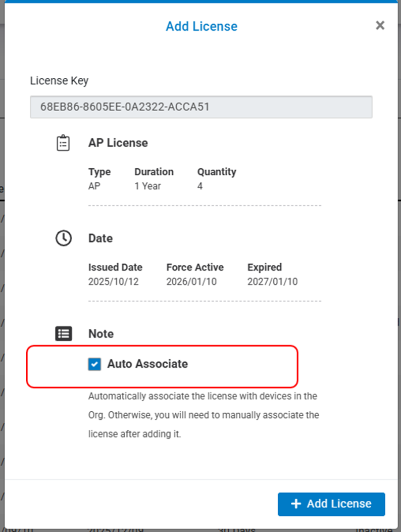Viewport: 401px width, 532px height.
Task: Click the License Key label
Action: pos(59,81)
